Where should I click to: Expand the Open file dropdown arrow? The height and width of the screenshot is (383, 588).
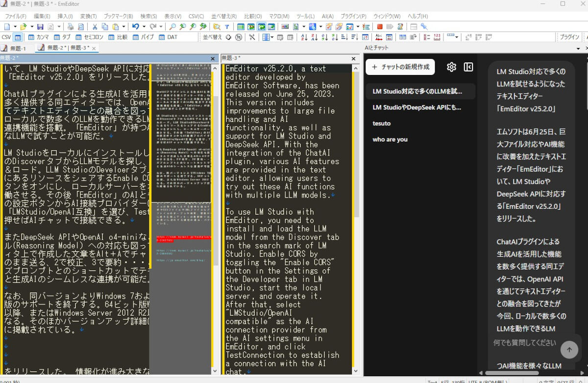[31, 26]
